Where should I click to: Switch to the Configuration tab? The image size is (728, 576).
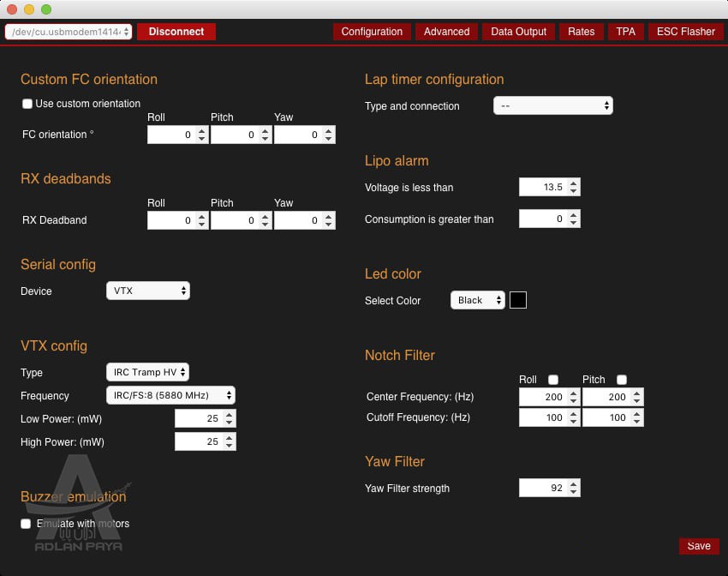click(372, 32)
